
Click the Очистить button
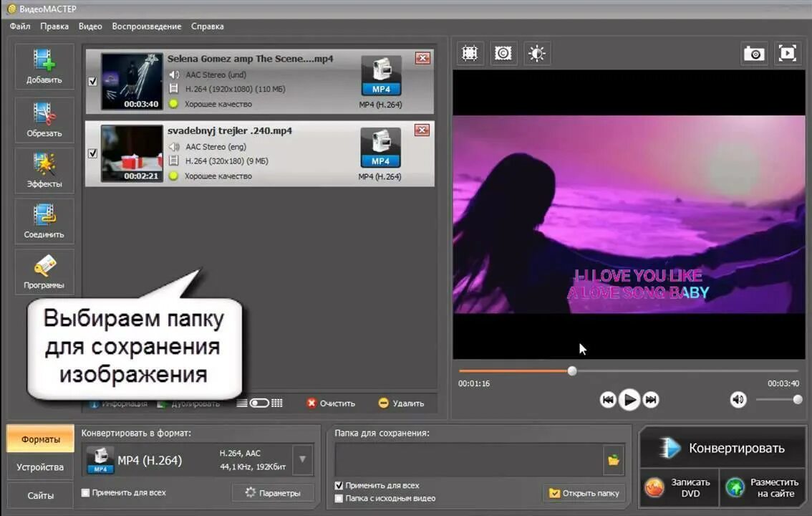point(331,403)
